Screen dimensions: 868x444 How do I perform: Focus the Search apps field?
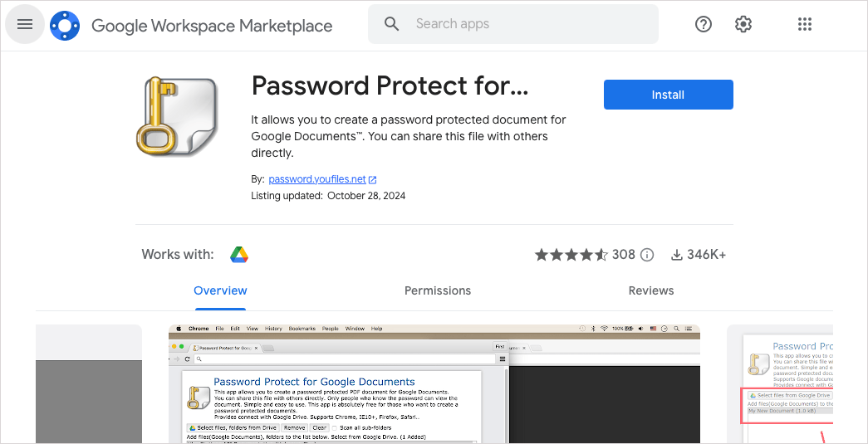[513, 24]
